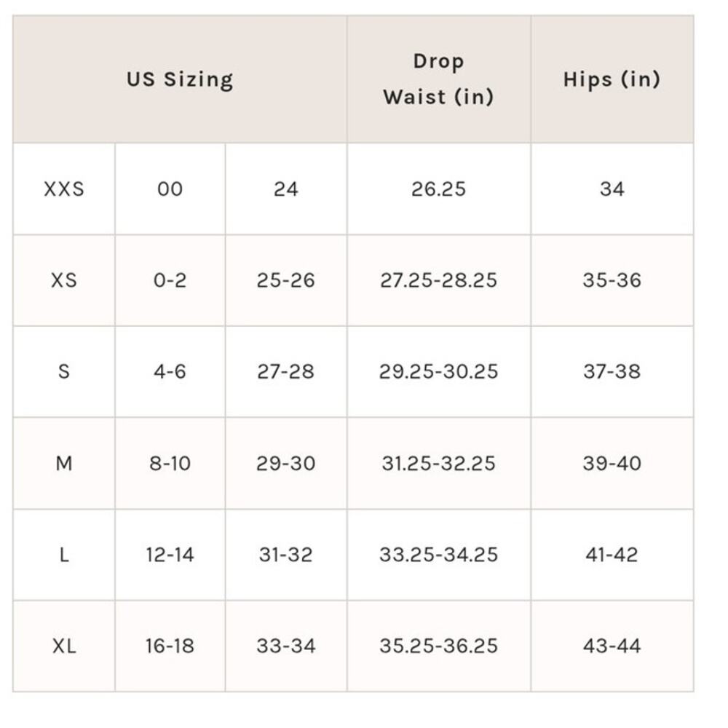This screenshot has width=728, height=728.
Task: Click the 31.25-32.25 drop waist cell
Action: [439, 463]
